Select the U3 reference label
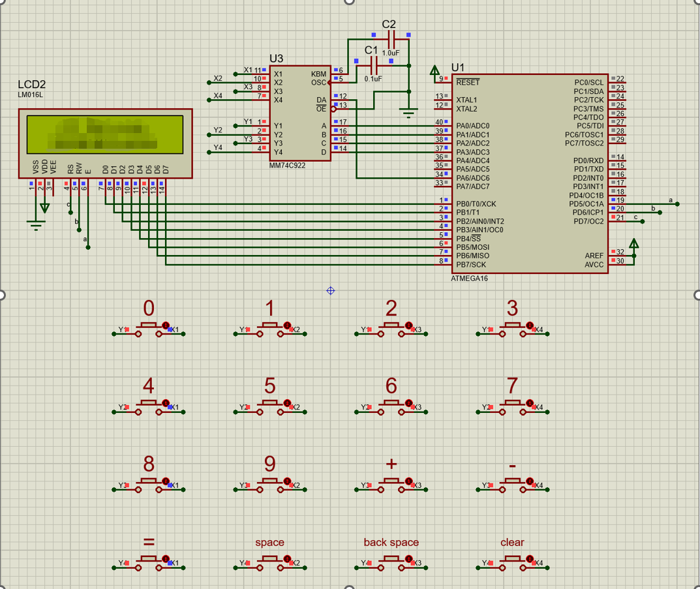The height and width of the screenshot is (589, 700). [x=277, y=59]
